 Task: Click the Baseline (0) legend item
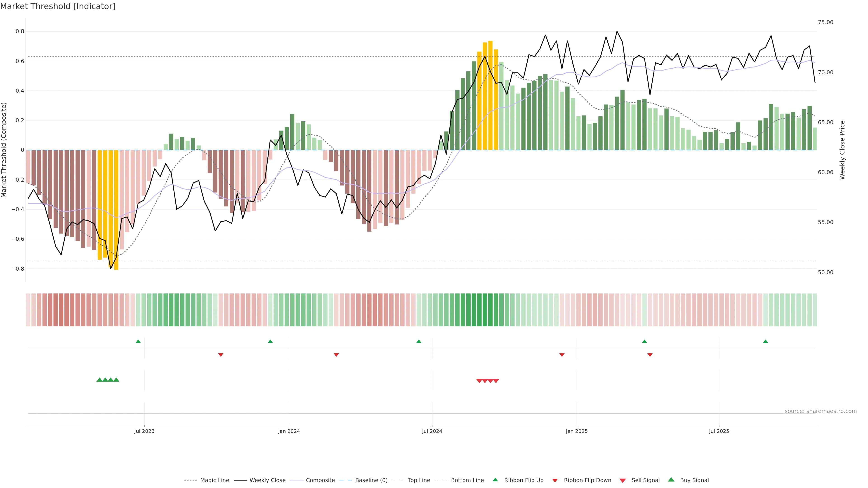point(371,480)
